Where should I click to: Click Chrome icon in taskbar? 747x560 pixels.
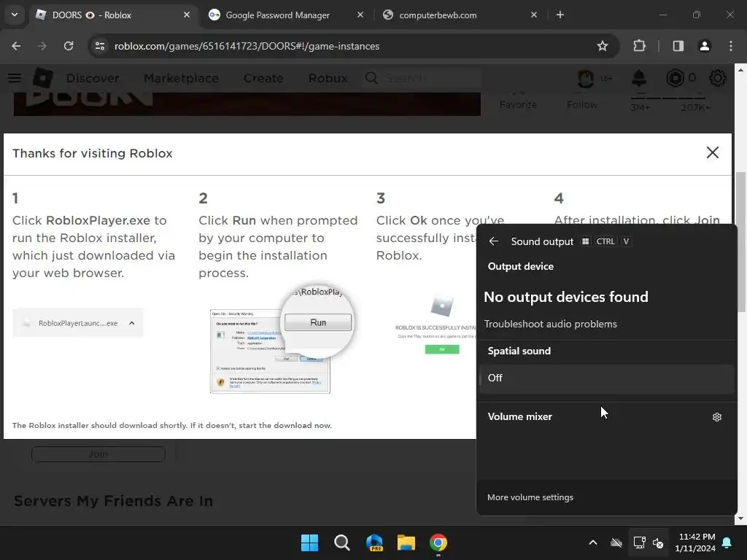[x=438, y=542]
